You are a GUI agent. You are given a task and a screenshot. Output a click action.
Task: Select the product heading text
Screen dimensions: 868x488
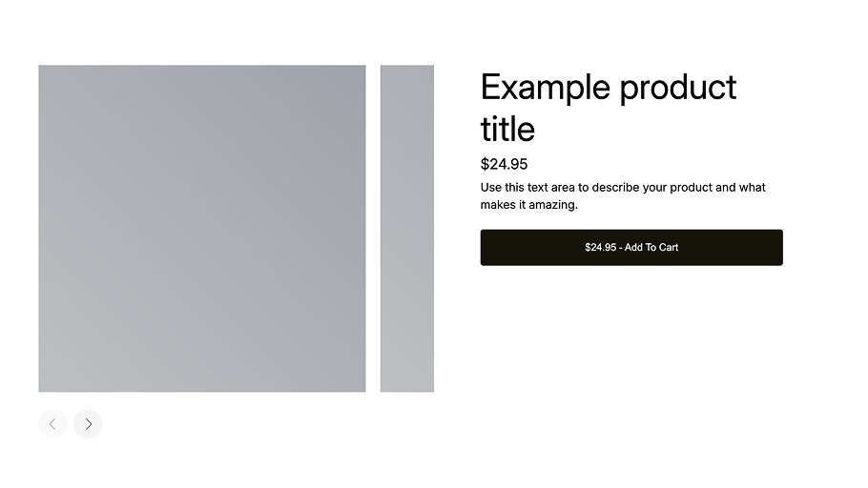608,108
